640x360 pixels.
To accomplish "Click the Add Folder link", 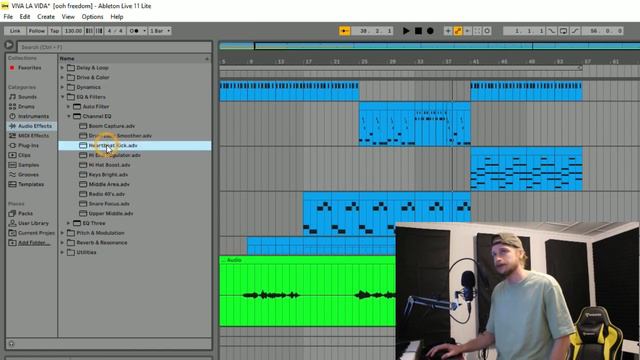I will tap(34, 243).
